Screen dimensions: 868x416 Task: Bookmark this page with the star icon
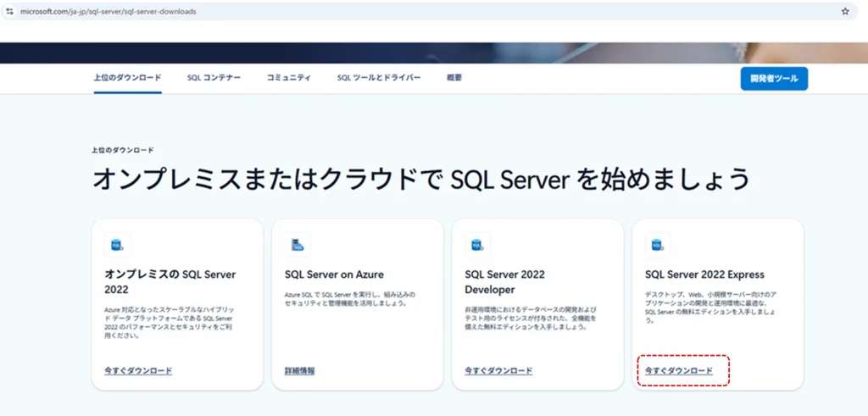click(x=844, y=12)
